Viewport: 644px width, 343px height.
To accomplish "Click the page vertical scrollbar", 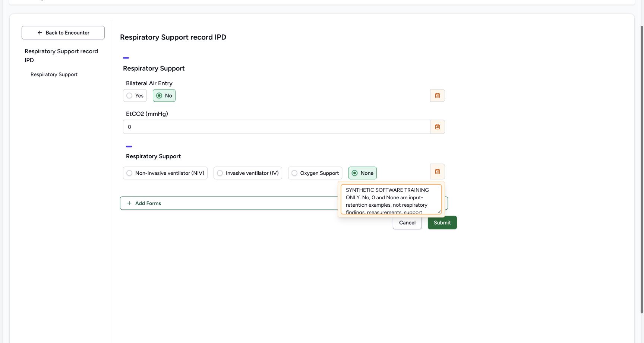I will [642, 169].
